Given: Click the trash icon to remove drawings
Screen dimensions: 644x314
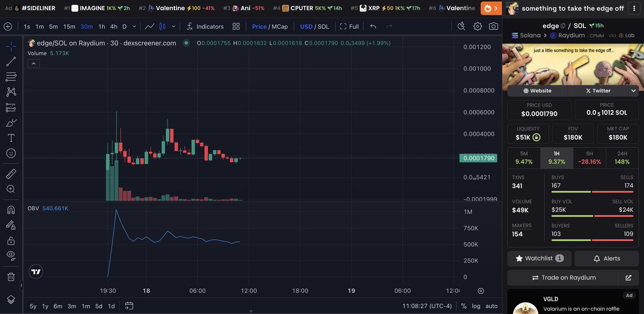Looking at the screenshot, I should point(11,277).
